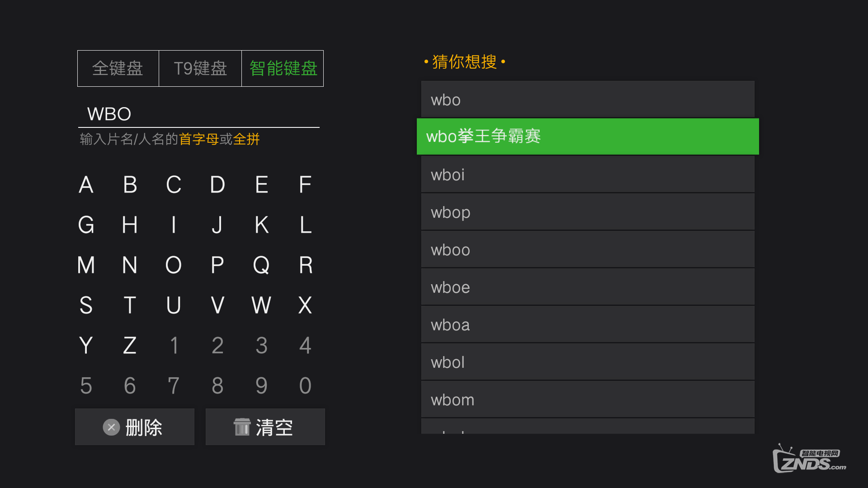Tap the letter G key
Image resolution: width=868 pixels, height=488 pixels.
pos(86,225)
